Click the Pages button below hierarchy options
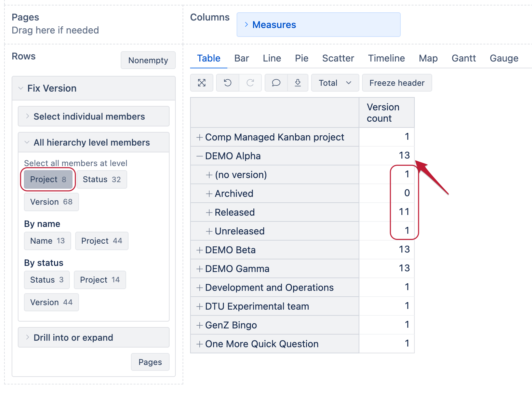The width and height of the screenshot is (532, 393). pos(150,362)
